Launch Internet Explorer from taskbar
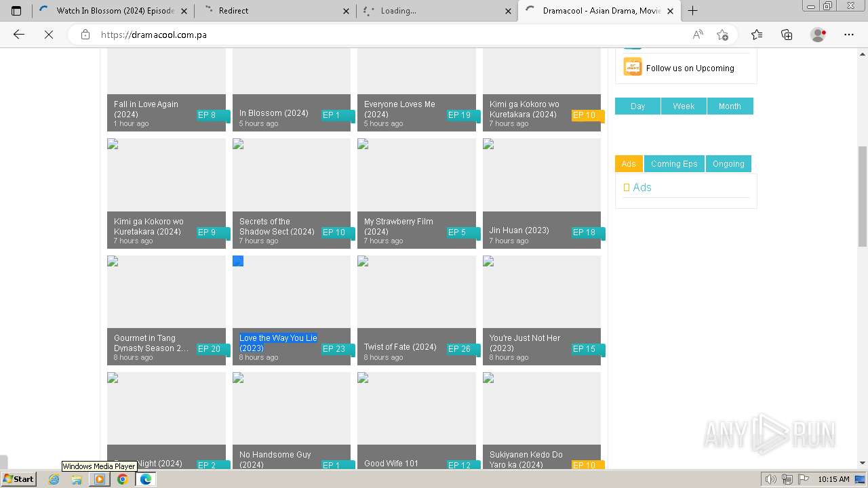The width and height of the screenshot is (868, 488). (54, 479)
